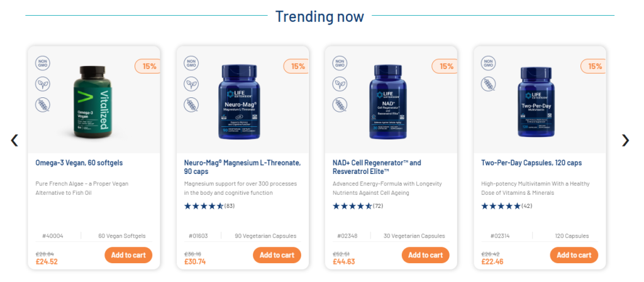Click the previous carousel arrow
The width and height of the screenshot is (644, 282).
click(14, 140)
